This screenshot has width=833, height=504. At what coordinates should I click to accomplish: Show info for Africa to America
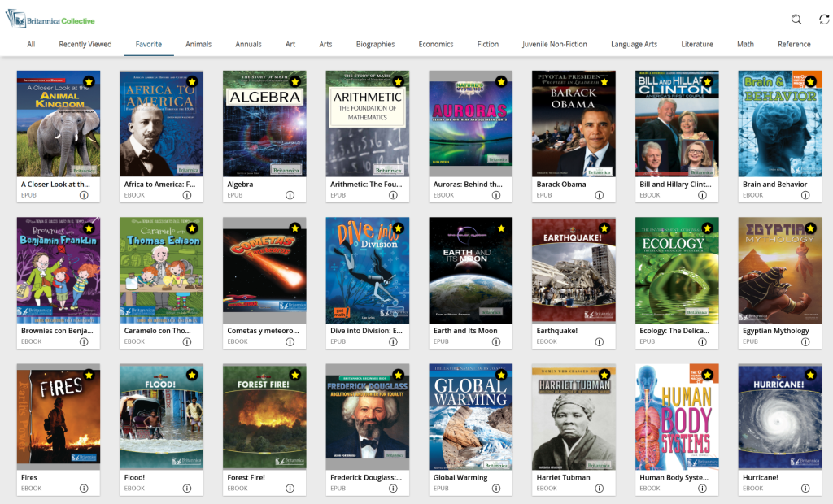187,195
